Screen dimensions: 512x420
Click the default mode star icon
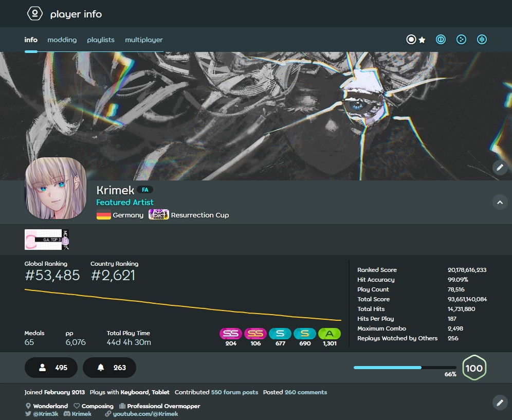pos(422,40)
